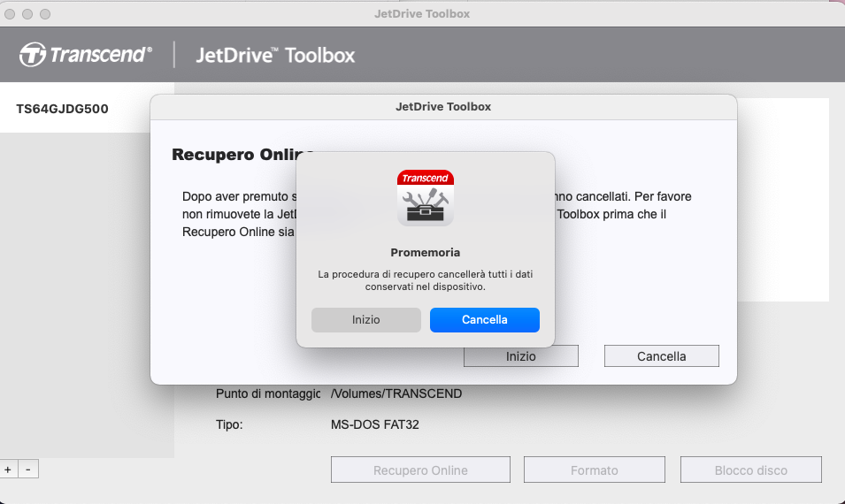Click the Promemoria alert heading
This screenshot has width=845, height=504.
426,253
